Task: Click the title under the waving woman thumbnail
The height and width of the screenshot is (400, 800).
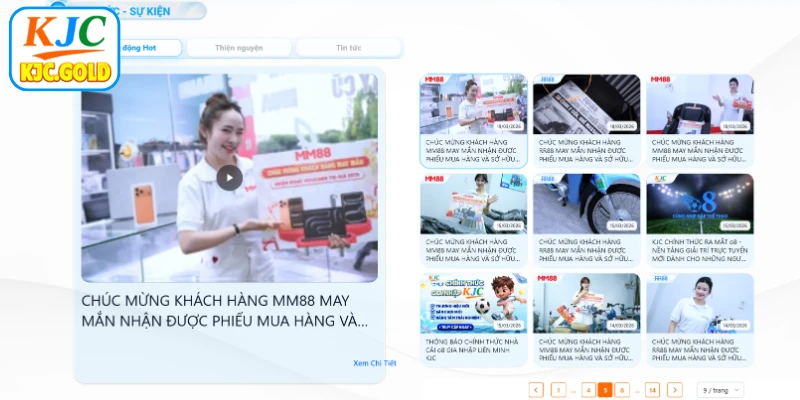Action: tap(473, 250)
